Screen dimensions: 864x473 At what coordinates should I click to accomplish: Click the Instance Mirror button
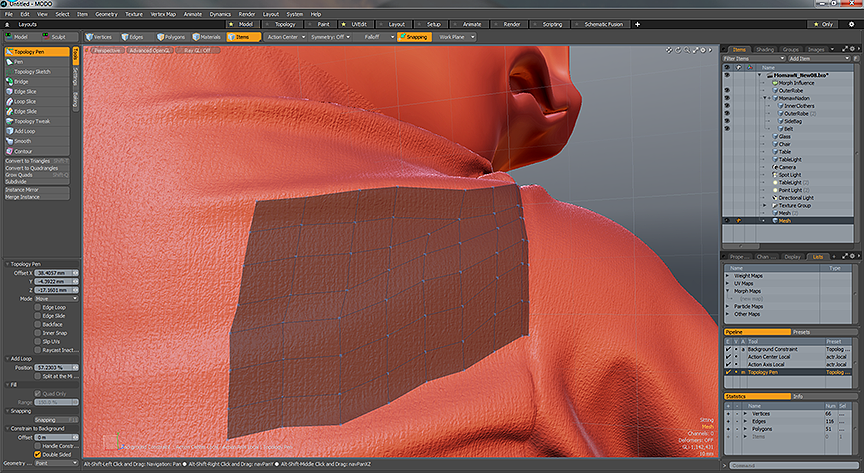(x=37, y=190)
